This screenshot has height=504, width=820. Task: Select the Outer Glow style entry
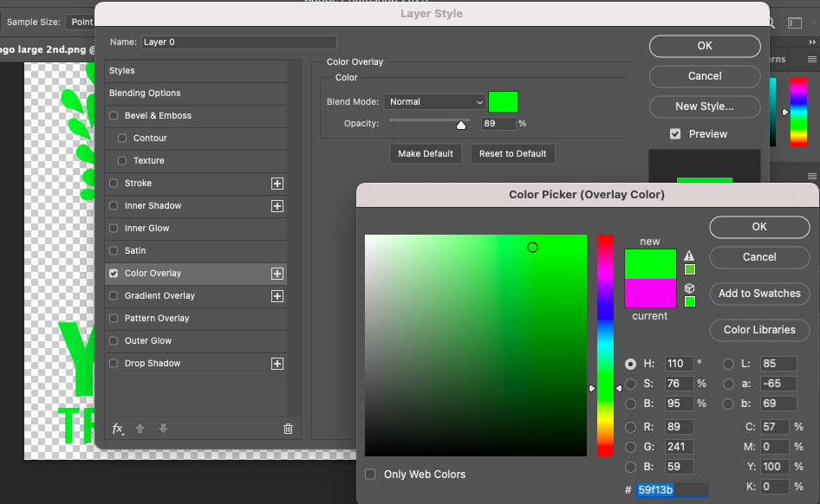point(196,340)
